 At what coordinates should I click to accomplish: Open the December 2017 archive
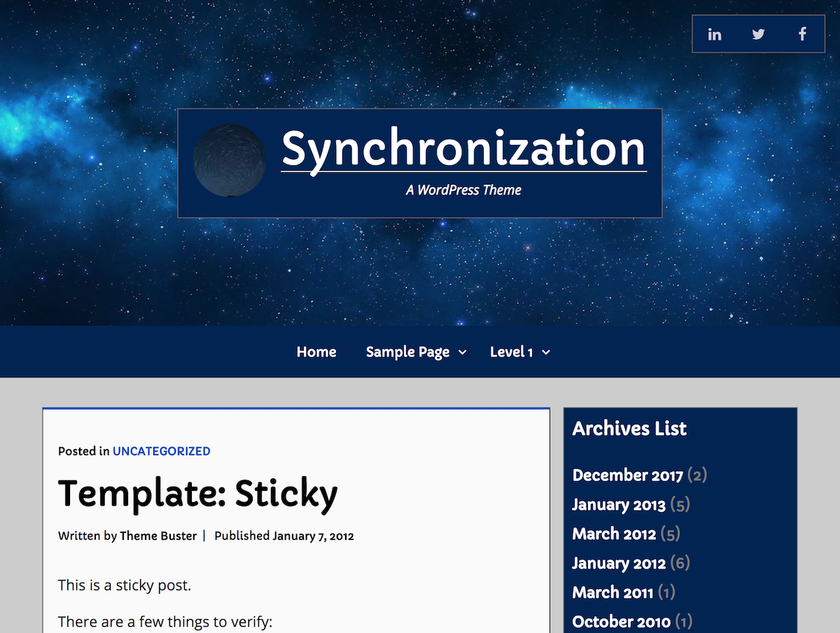click(x=627, y=475)
